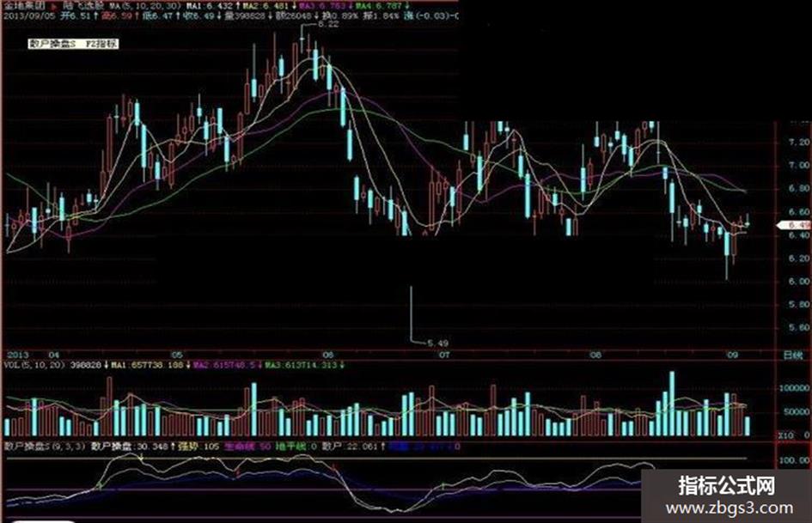This screenshot has width=812, height=523.
Task: Click the green volume MA3:613714.313 value
Action: [x=300, y=365]
